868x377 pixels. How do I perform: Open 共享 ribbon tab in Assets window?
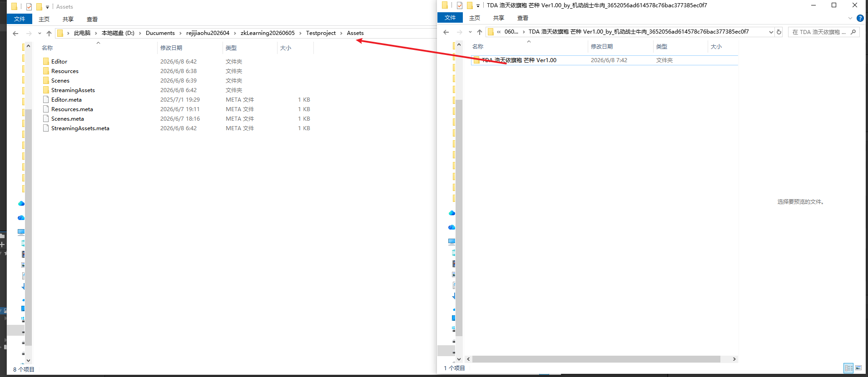click(x=68, y=19)
